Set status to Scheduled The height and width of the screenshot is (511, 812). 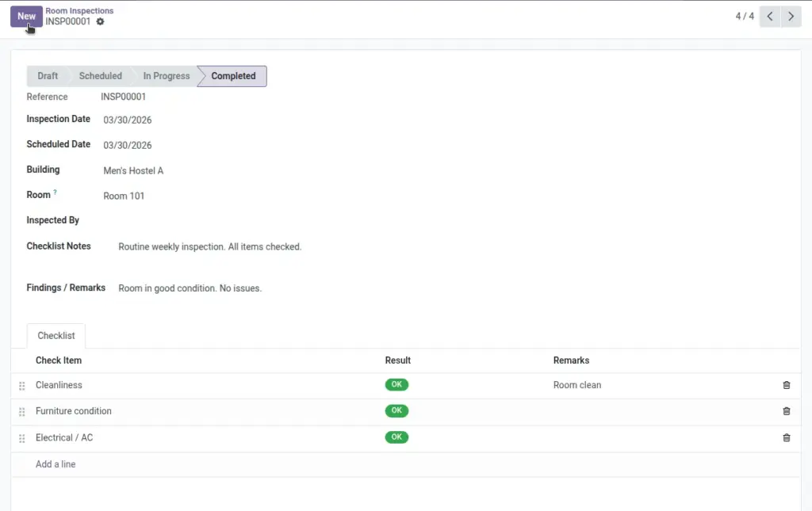pos(101,76)
